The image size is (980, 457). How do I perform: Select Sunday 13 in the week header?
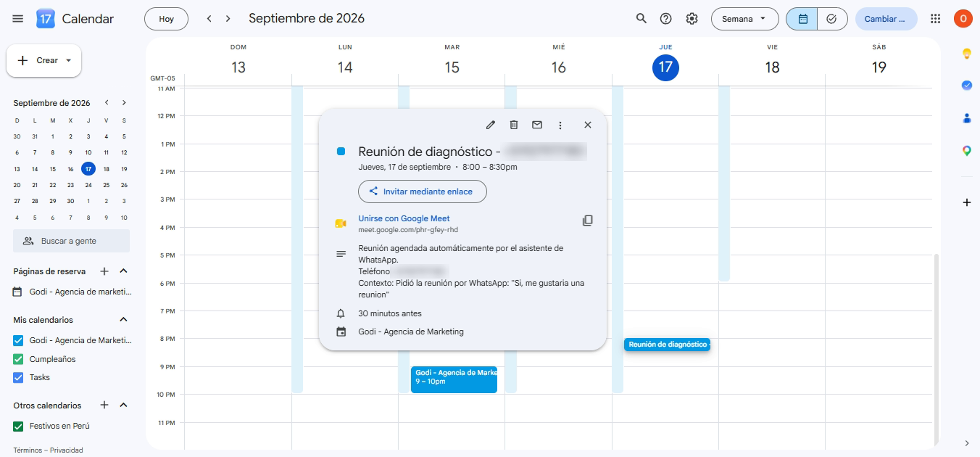pos(238,67)
